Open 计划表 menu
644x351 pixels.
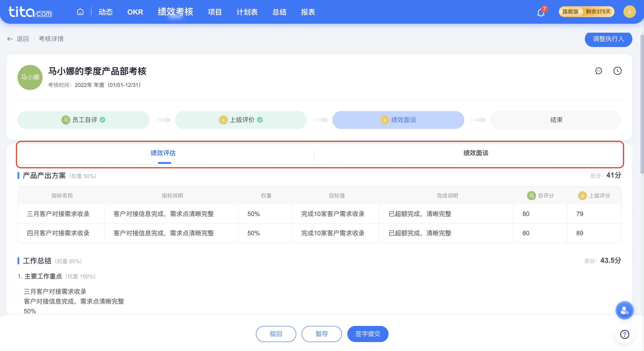(x=247, y=12)
